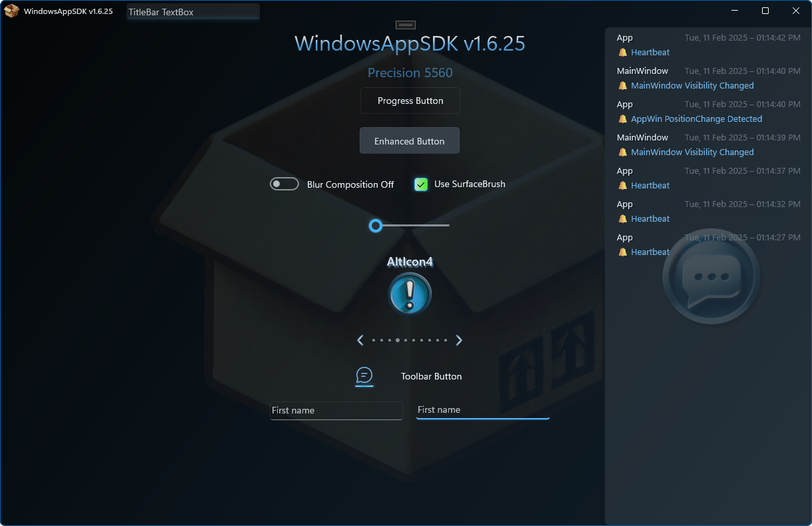The width and height of the screenshot is (812, 526).
Task: Click the Toolbar Button label
Action: 432,377
